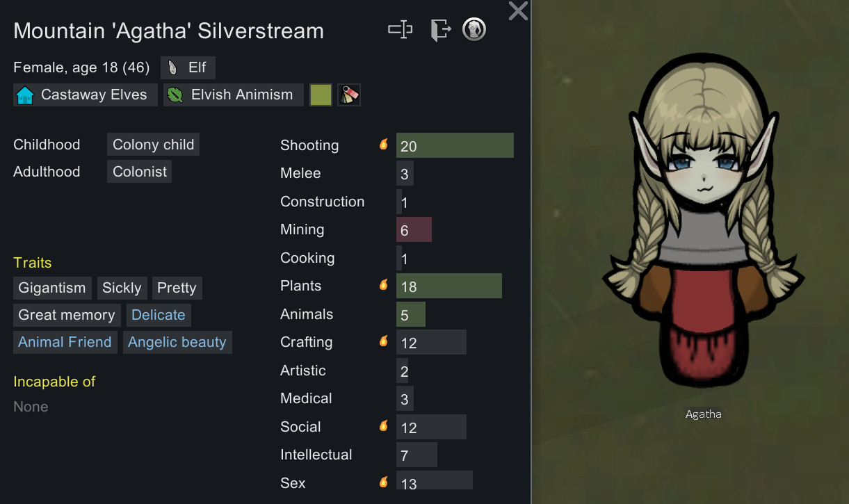Screen dimensions: 849x504
Task: Click the Delicate trait label
Action: [159, 315]
